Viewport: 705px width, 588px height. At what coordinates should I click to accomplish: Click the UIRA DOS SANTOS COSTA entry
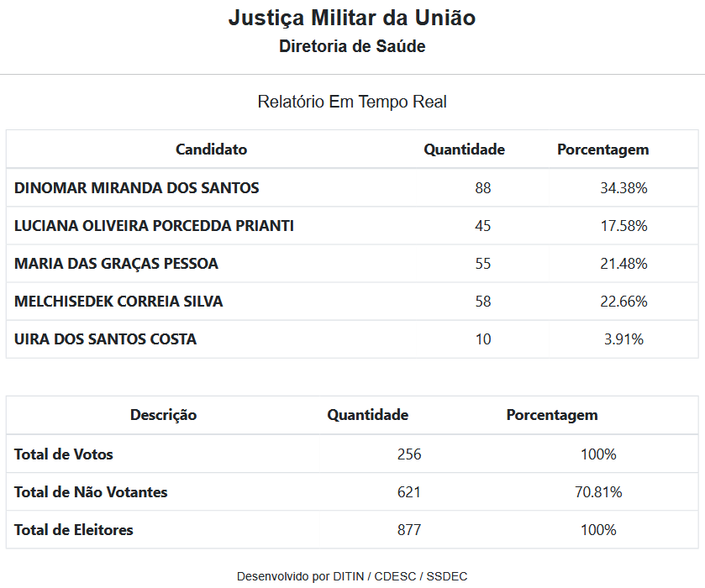[x=105, y=339]
